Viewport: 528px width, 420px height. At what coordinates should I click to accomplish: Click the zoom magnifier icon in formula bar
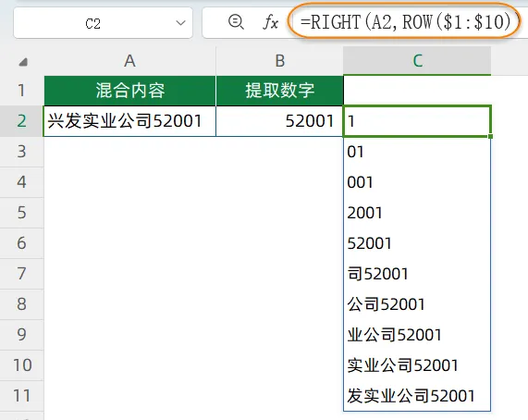click(236, 22)
